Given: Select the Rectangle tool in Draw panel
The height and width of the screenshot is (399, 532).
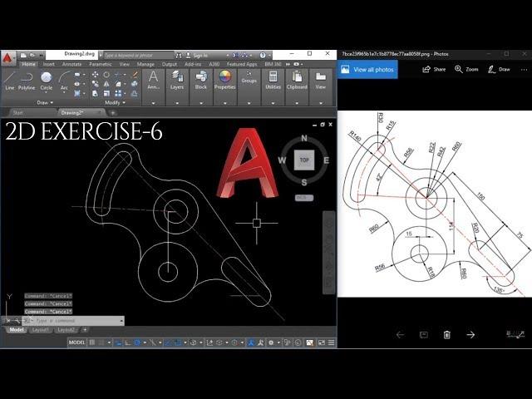Looking at the screenshot, I should 77,74.
